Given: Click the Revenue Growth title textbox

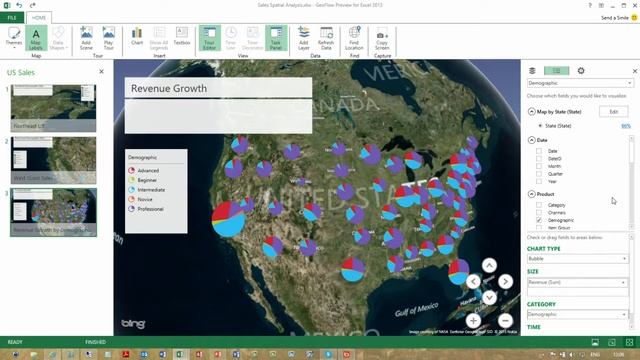Looking at the screenshot, I should [x=218, y=88].
